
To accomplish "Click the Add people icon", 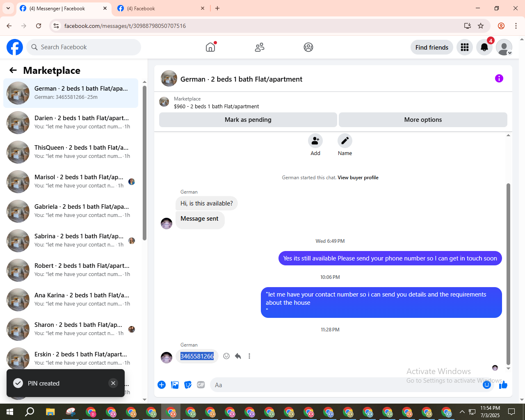I will tap(315, 141).
